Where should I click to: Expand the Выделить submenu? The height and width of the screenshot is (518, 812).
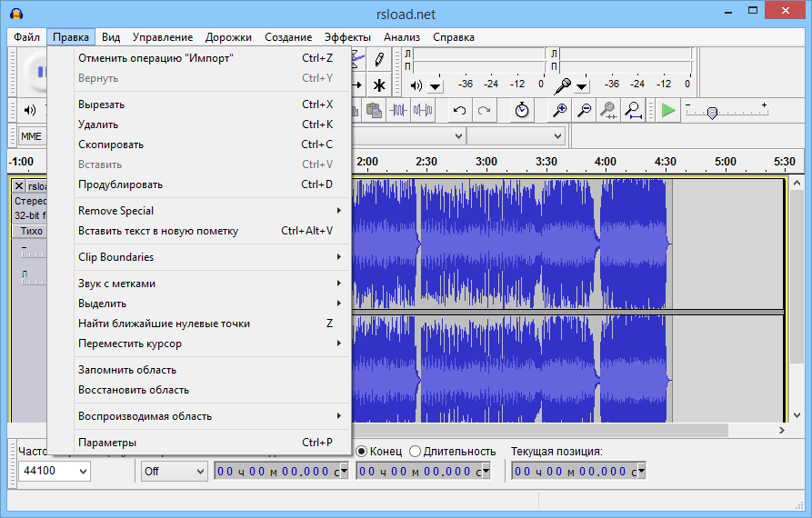[x=213, y=304]
